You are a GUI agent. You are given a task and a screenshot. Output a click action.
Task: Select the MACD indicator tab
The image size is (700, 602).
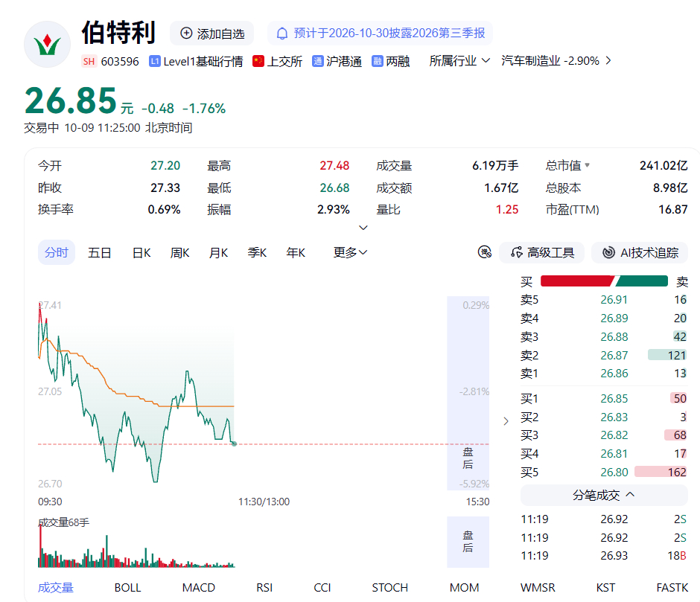(x=199, y=588)
